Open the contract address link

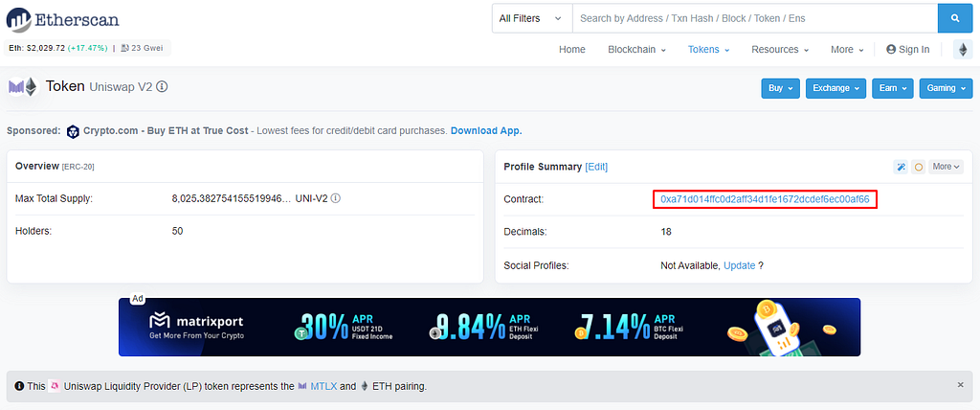(765, 199)
